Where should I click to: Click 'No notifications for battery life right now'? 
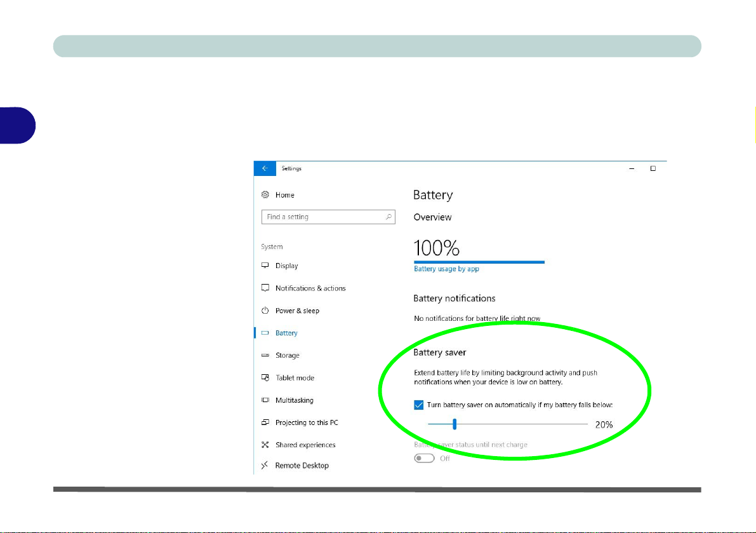coord(477,318)
